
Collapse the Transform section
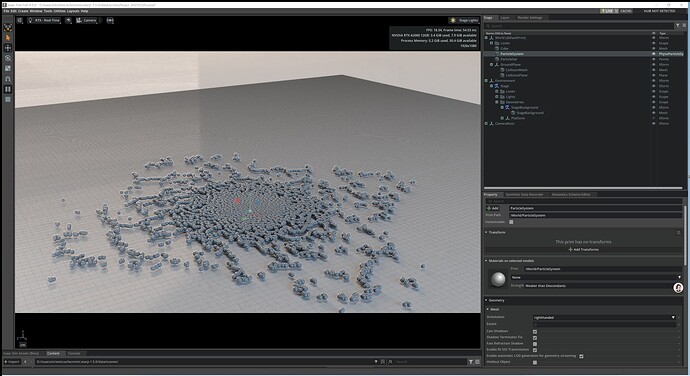pos(487,232)
